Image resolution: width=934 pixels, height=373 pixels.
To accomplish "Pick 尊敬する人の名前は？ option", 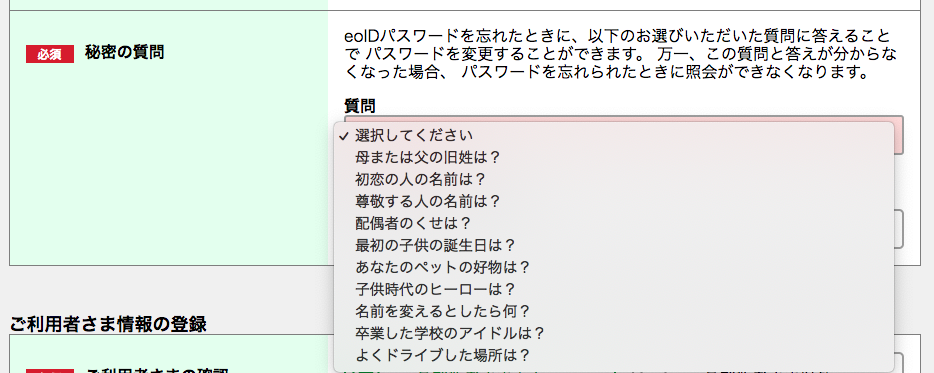I will pyautogui.click(x=614, y=201).
